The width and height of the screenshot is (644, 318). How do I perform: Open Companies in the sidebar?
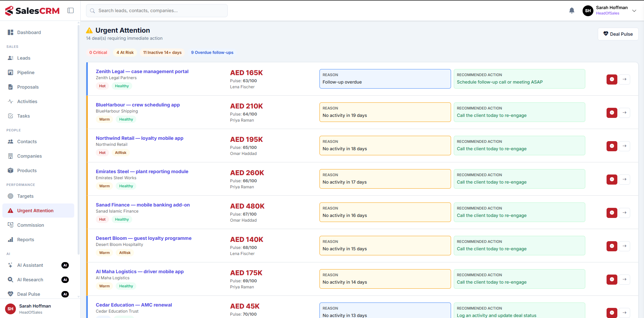[38, 156]
